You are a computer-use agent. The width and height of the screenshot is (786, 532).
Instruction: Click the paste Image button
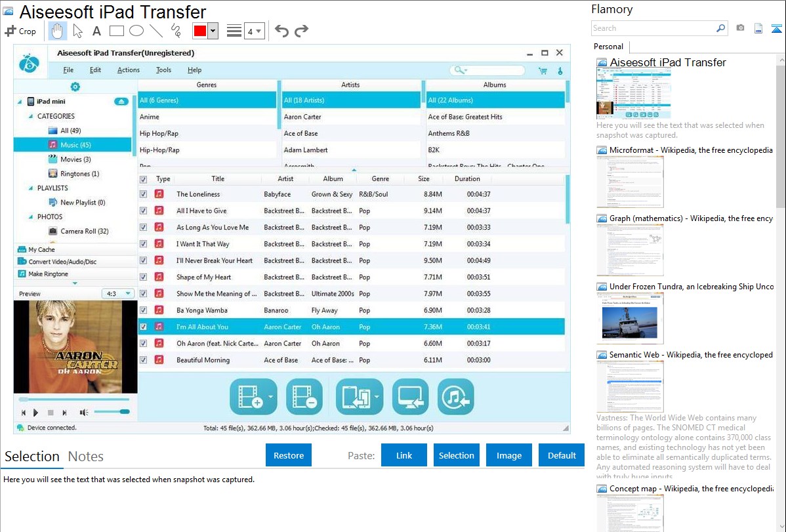coord(509,455)
